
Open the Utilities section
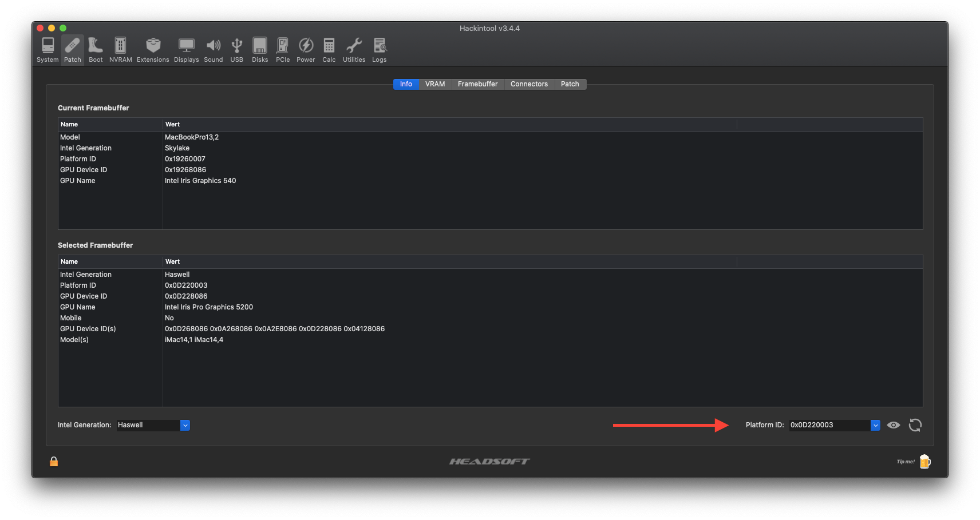354,50
